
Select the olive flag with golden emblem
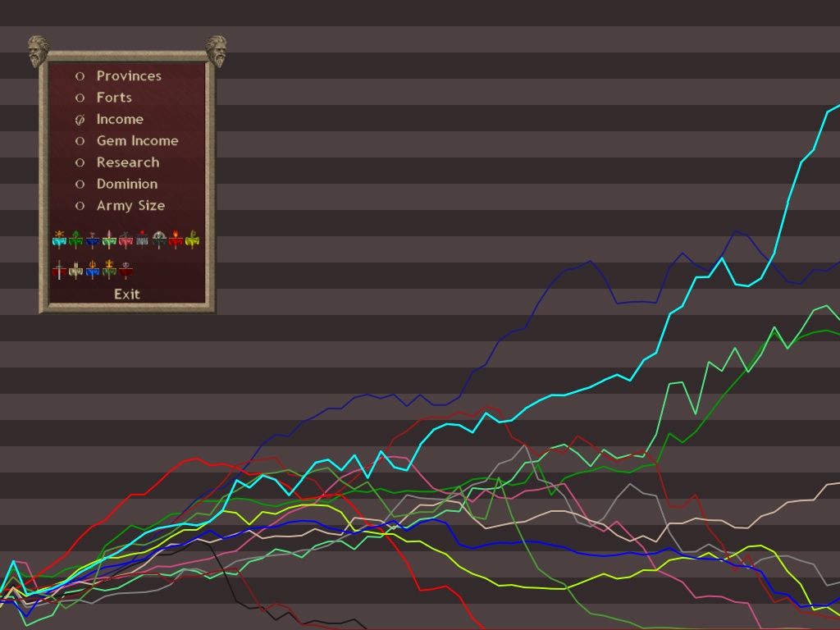[109, 270]
